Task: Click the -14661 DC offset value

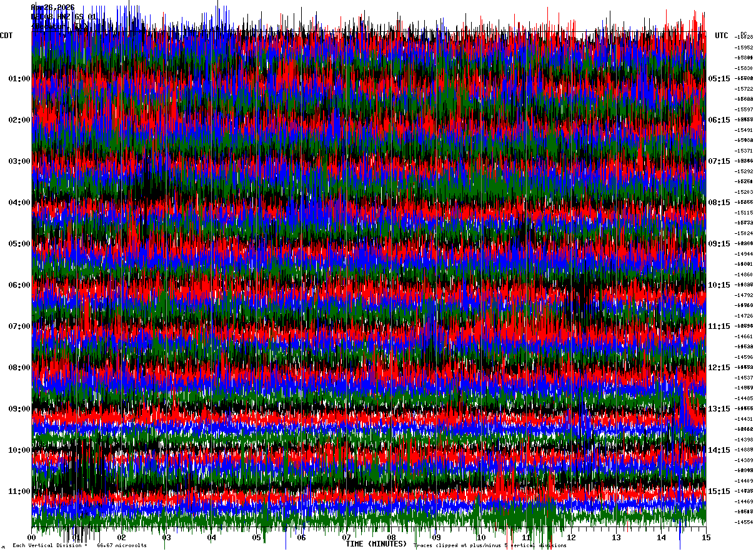Action: [x=744, y=336]
